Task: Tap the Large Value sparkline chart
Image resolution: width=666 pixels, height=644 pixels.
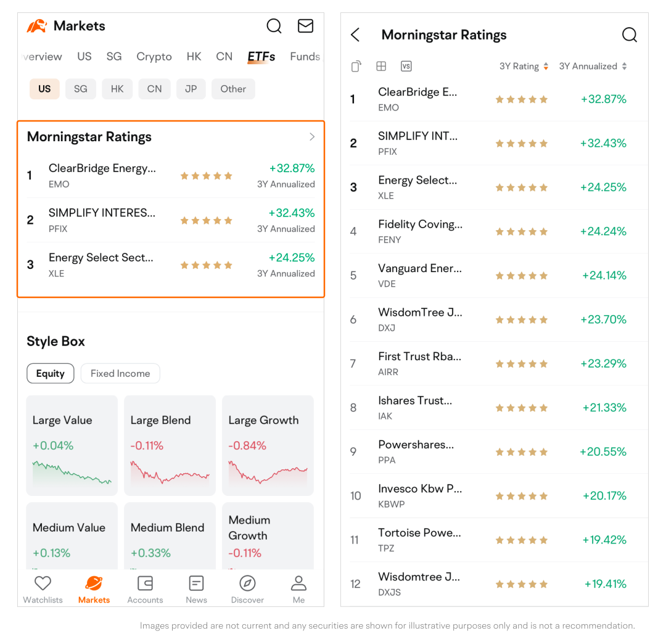Action: 72,473
